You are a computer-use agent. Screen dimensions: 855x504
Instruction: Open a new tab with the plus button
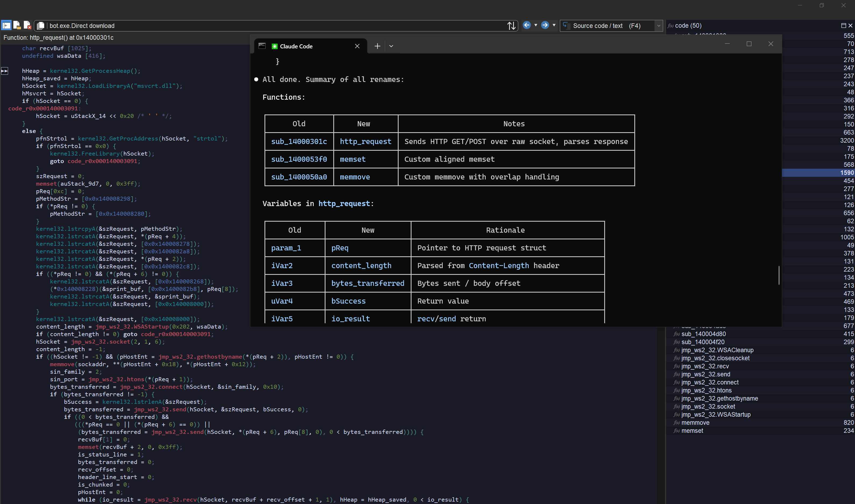point(377,46)
